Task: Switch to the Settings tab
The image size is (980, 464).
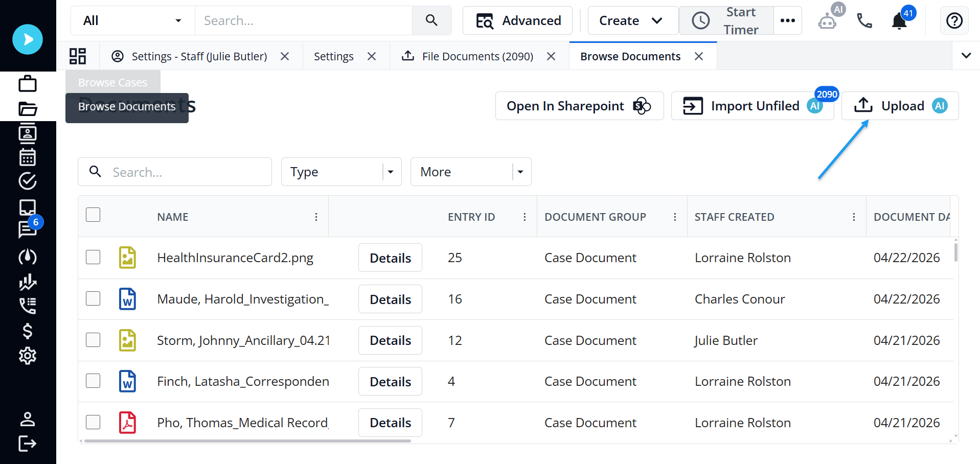Action: (x=334, y=56)
